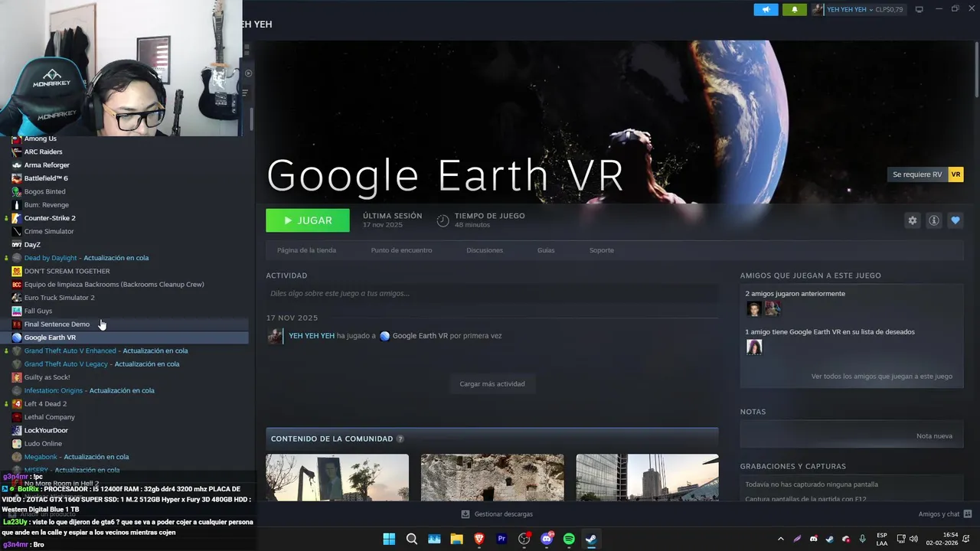Open Discusiones tab
980x551 pixels.
click(x=485, y=250)
